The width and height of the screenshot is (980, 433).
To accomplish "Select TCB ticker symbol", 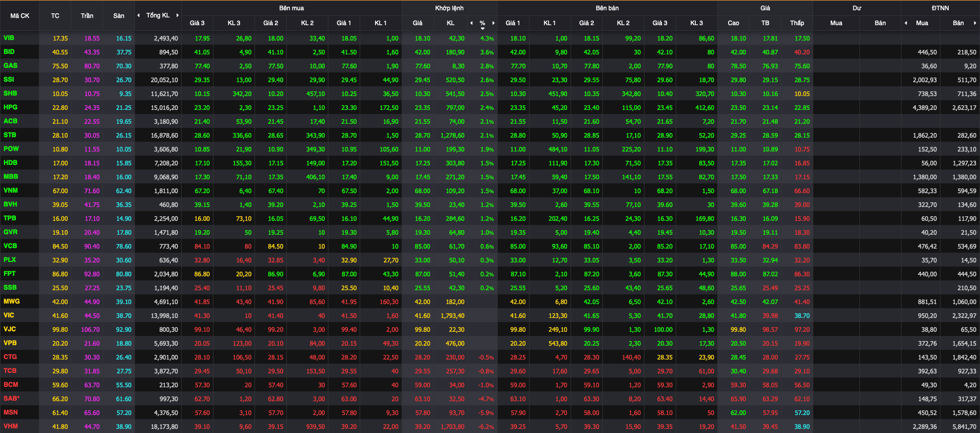I will (x=10, y=371).
